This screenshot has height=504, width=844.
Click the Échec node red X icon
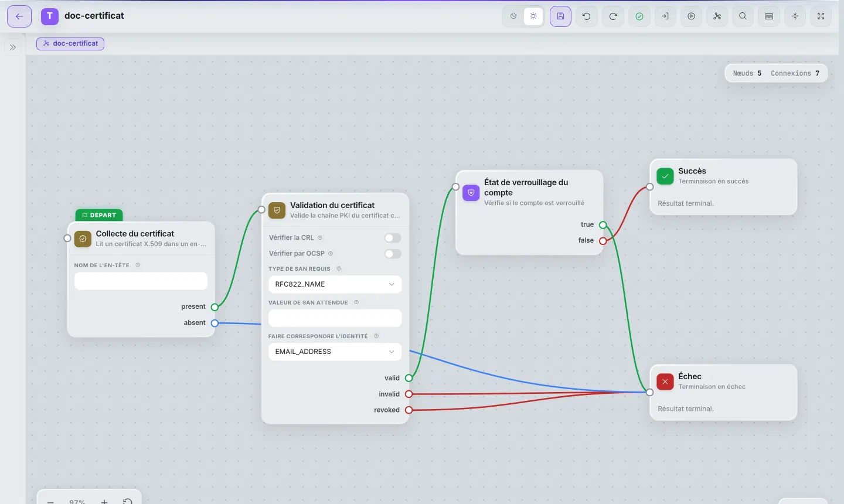(x=665, y=382)
